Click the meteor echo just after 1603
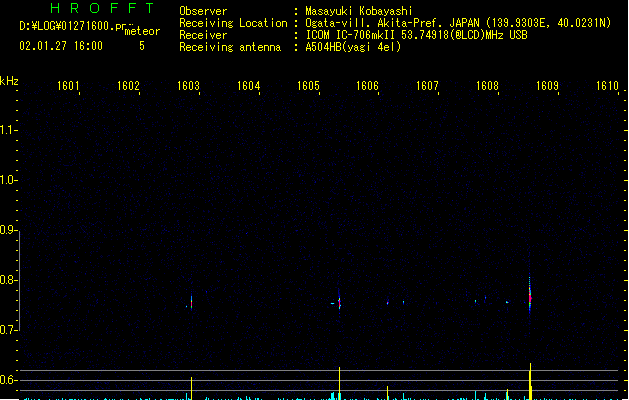This screenshot has width=629, height=400. [x=191, y=302]
